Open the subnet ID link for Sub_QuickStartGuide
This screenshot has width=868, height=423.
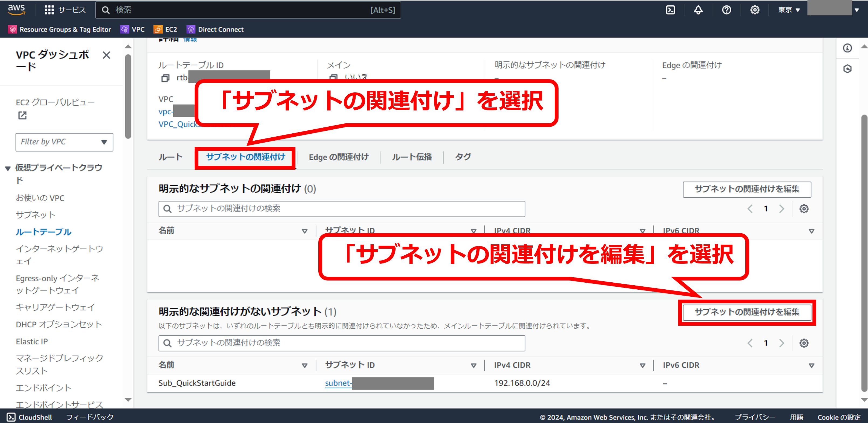point(337,383)
